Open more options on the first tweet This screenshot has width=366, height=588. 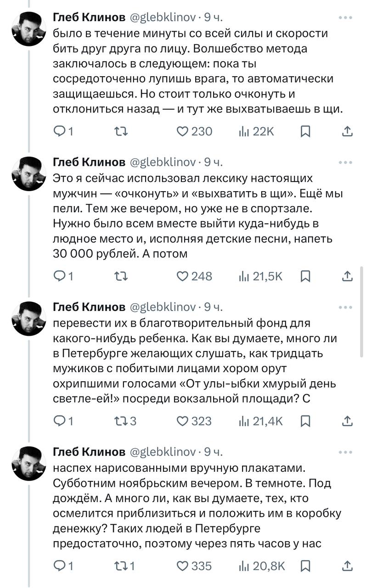coord(345,18)
